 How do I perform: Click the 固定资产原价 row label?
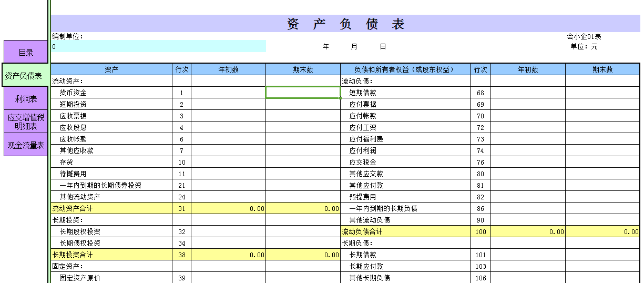point(80,278)
